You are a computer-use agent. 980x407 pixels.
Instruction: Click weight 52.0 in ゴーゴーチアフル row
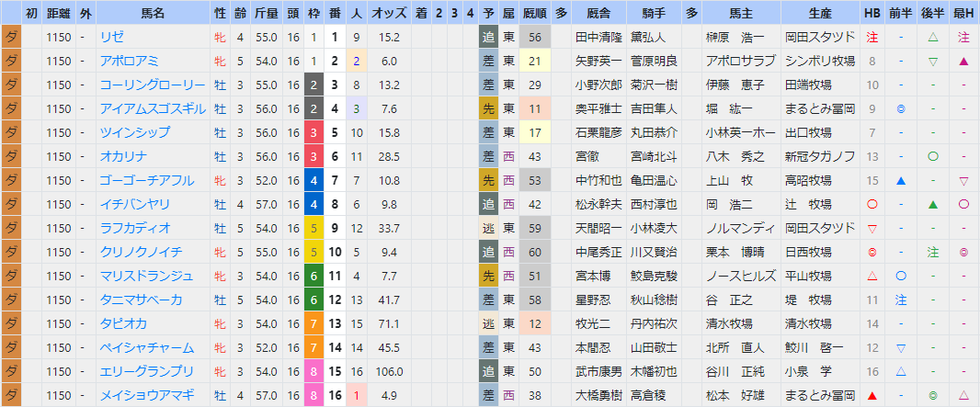click(x=267, y=180)
